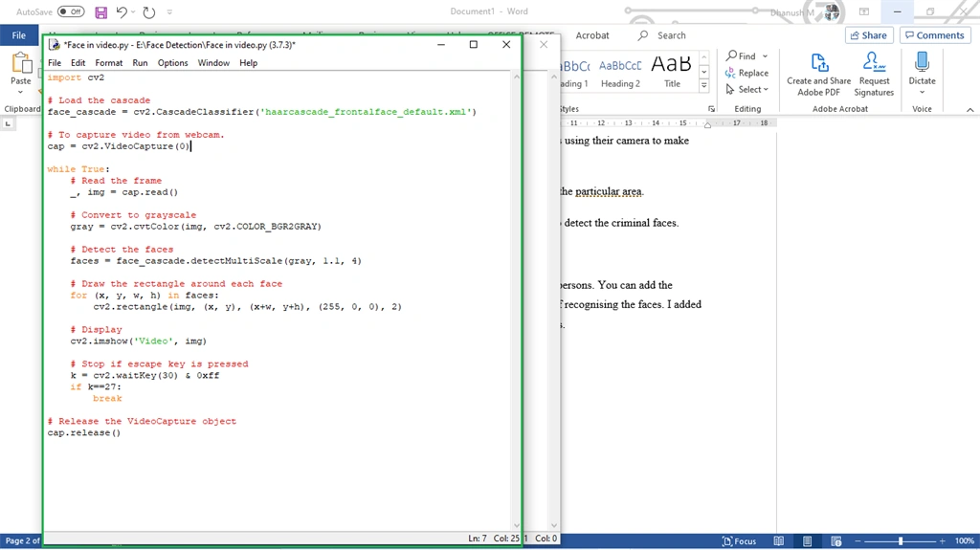Click the 'haarcascade_frontalface_default.xml' string

366,112
